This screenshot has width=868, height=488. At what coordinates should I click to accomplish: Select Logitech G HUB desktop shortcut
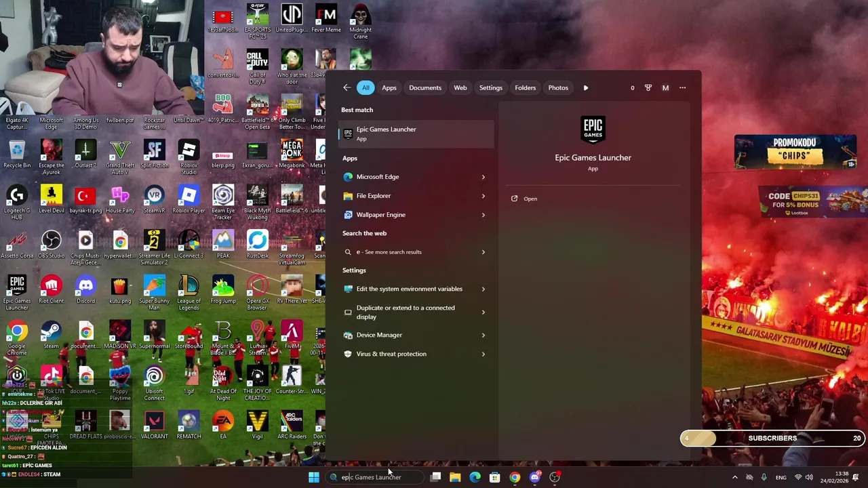coord(17,203)
